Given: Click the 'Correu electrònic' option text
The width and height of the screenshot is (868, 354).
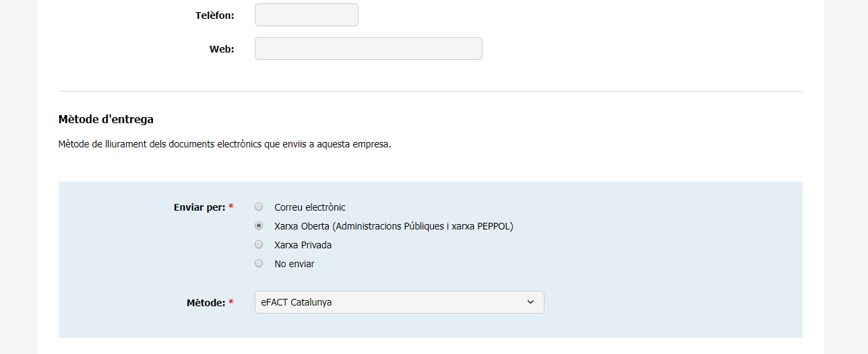Looking at the screenshot, I should (310, 207).
